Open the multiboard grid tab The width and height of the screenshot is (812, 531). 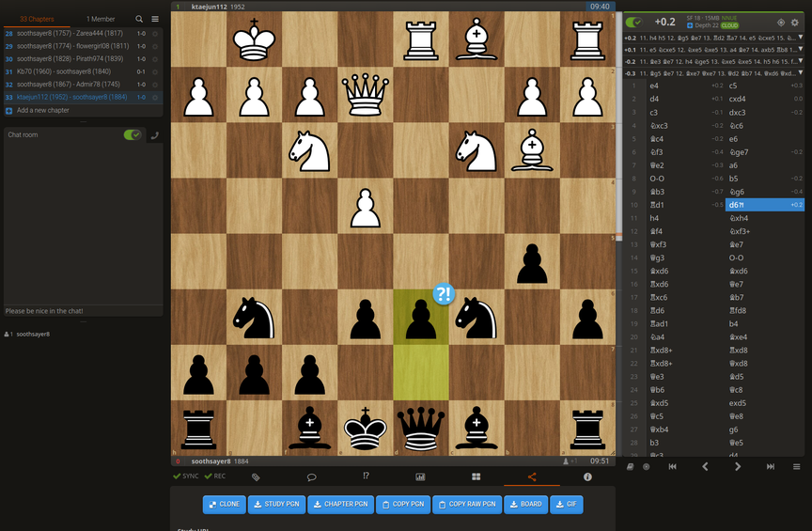(x=476, y=476)
